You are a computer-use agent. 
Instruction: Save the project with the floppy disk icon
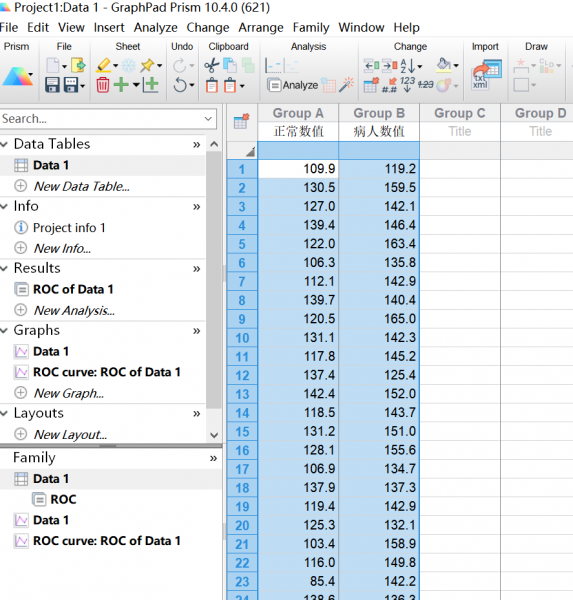52,85
